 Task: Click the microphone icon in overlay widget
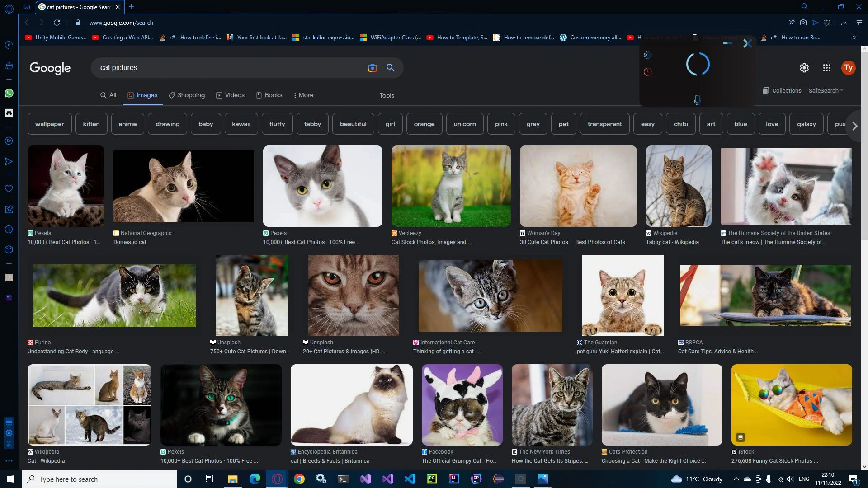(697, 99)
